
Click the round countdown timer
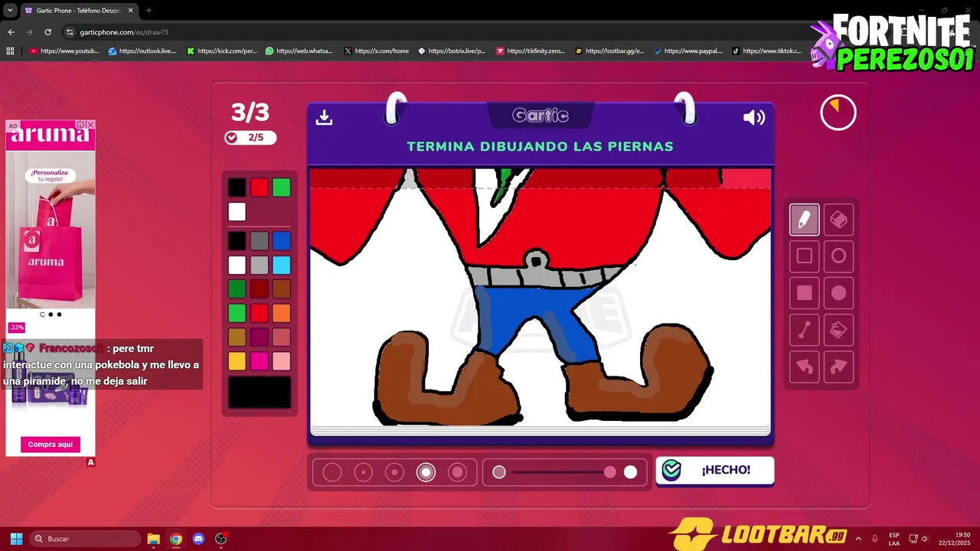tap(838, 113)
